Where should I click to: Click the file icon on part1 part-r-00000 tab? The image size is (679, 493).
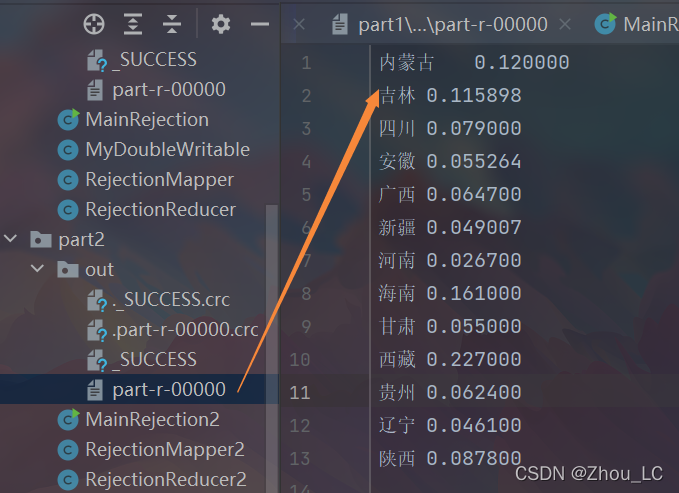(340, 24)
